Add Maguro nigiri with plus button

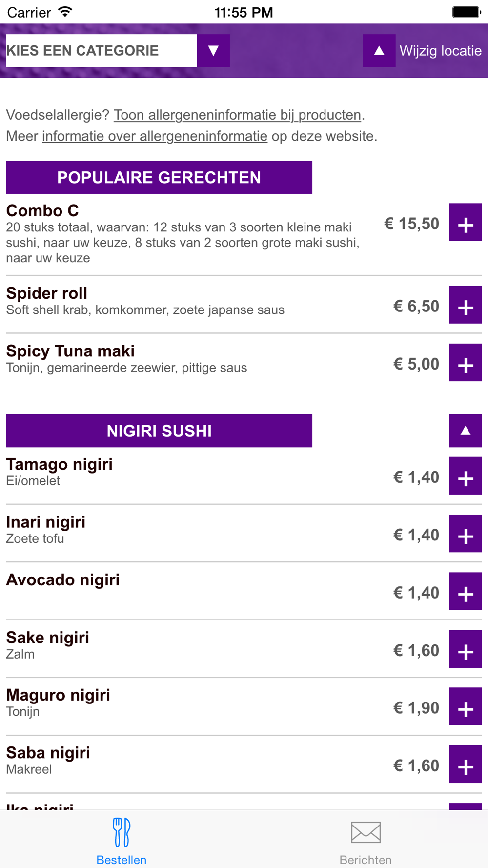465,706
